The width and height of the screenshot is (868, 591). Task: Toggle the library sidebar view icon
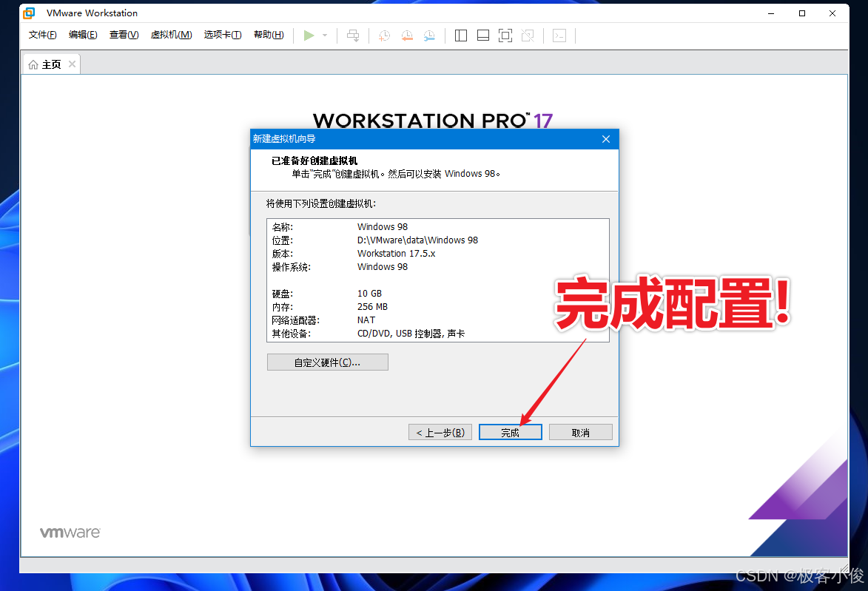tap(460, 36)
